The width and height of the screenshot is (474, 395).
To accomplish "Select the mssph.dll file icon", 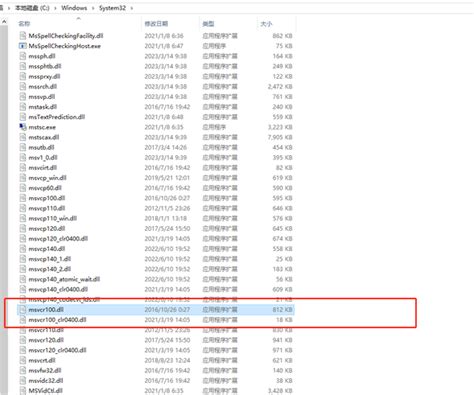I will pos(22,56).
